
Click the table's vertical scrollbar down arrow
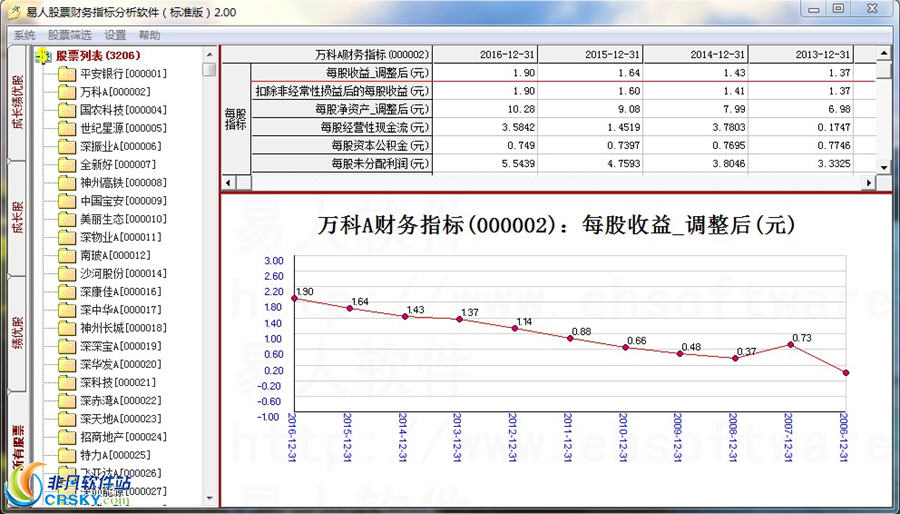click(x=884, y=165)
